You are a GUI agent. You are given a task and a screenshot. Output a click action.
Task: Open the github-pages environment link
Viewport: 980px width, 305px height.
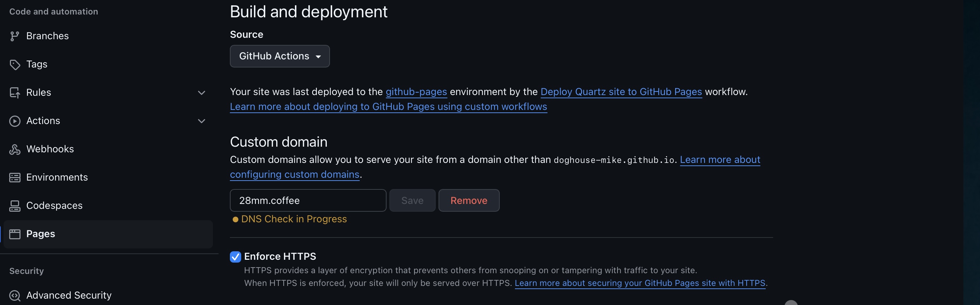point(416,92)
